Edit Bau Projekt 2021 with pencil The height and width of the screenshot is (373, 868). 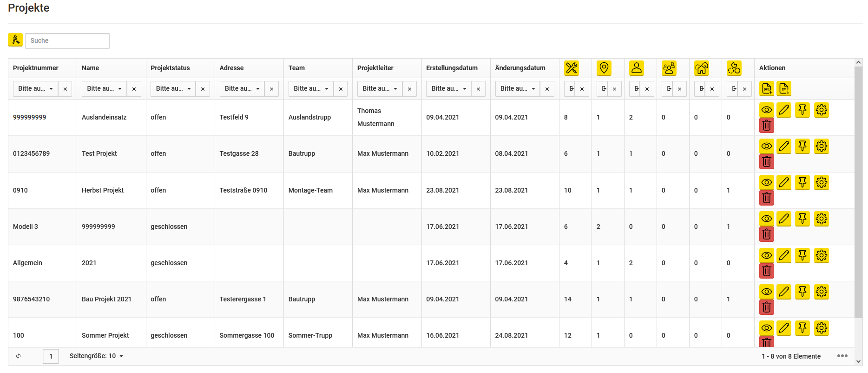point(784,292)
